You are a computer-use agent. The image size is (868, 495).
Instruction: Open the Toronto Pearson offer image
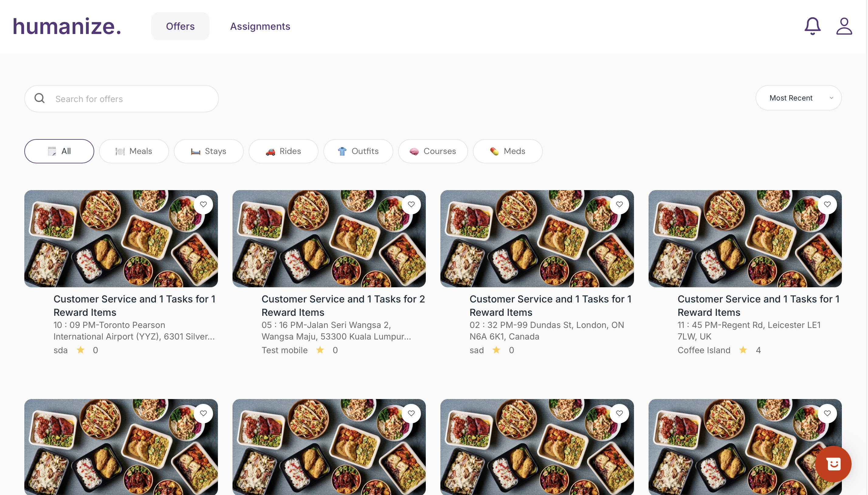click(121, 239)
